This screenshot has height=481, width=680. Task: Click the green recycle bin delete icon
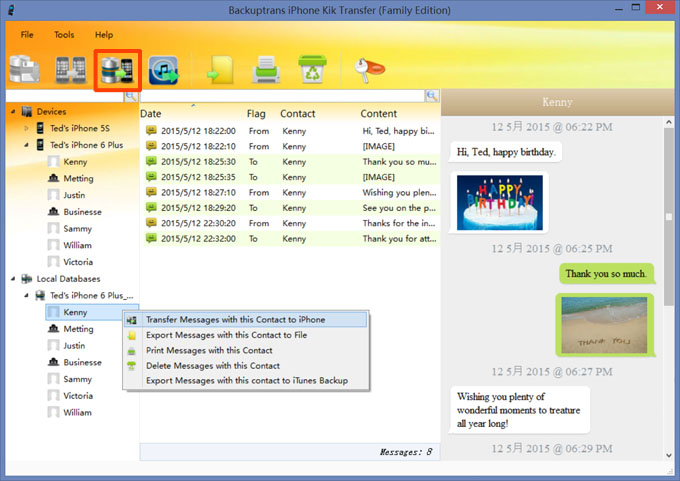[312, 69]
